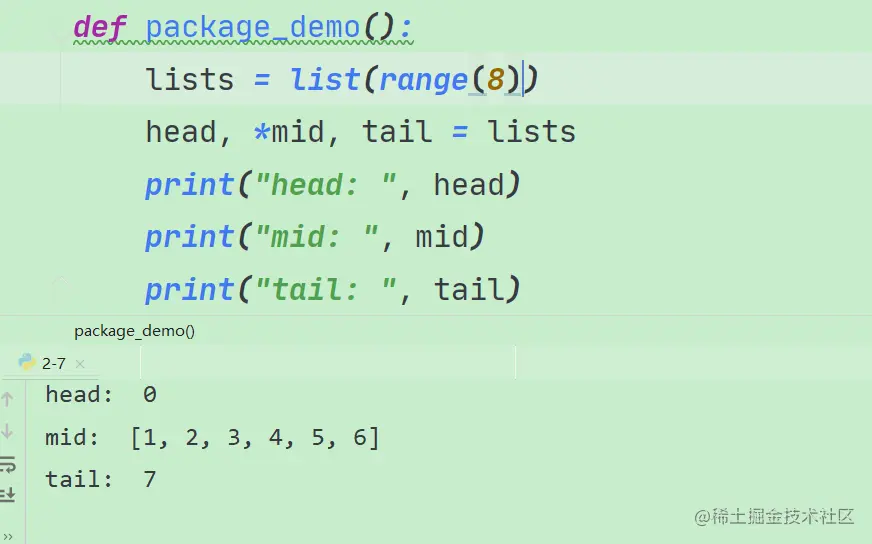Click the print call on the mid line
This screenshot has width=872, height=544.
[189, 237]
